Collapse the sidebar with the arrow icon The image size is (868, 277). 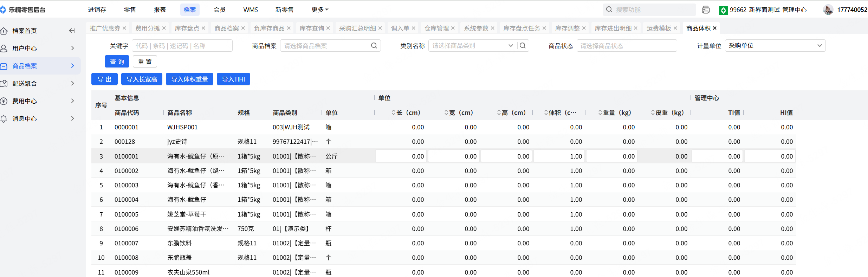[72, 31]
